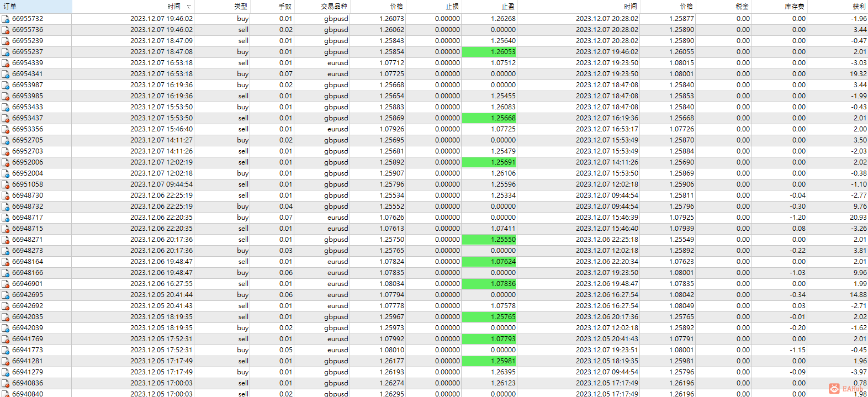
Task: Select the profit value 14.88
Action: click(858, 295)
